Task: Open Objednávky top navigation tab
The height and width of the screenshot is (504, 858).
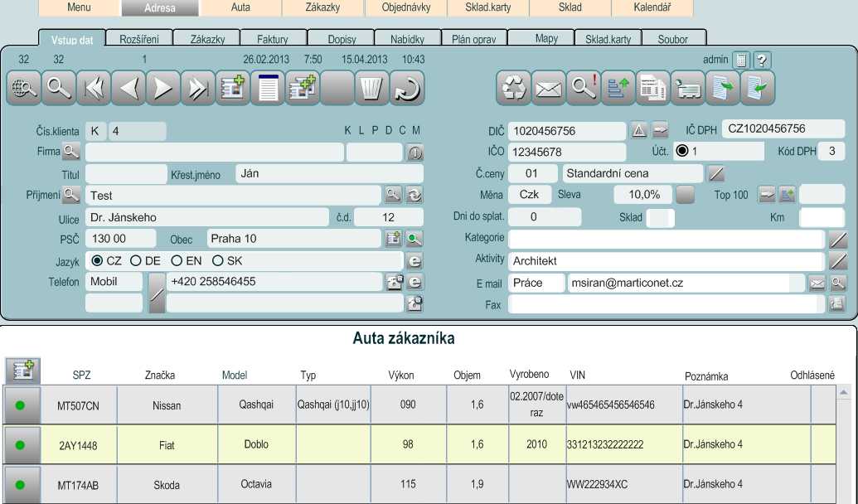Action: click(x=406, y=7)
